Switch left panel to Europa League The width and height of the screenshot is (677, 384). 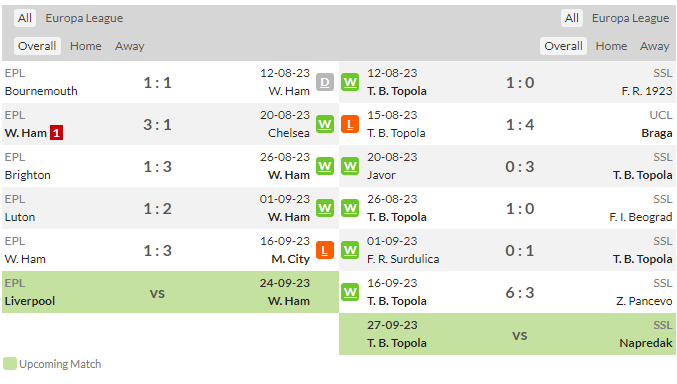84,18
